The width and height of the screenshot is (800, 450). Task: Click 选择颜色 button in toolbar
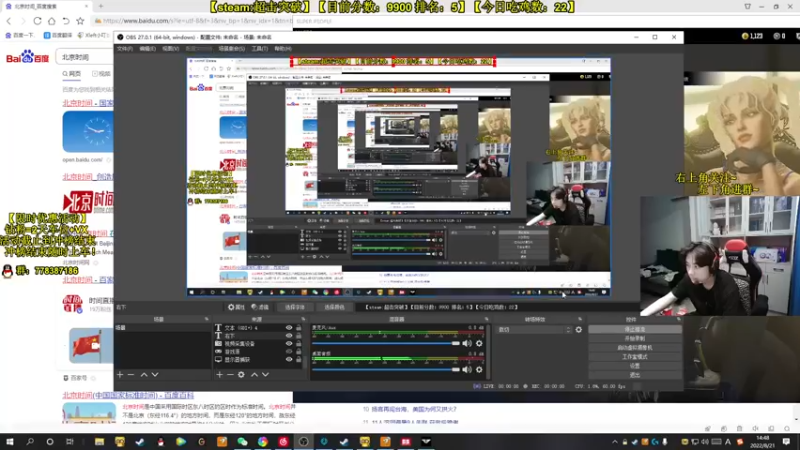pyautogui.click(x=334, y=307)
